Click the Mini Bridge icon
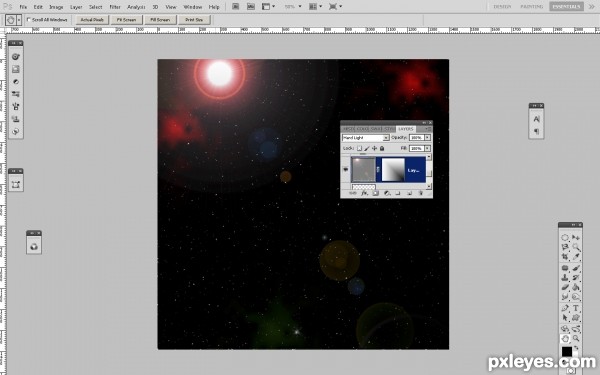This screenshot has height=375, width=600. coord(251,7)
